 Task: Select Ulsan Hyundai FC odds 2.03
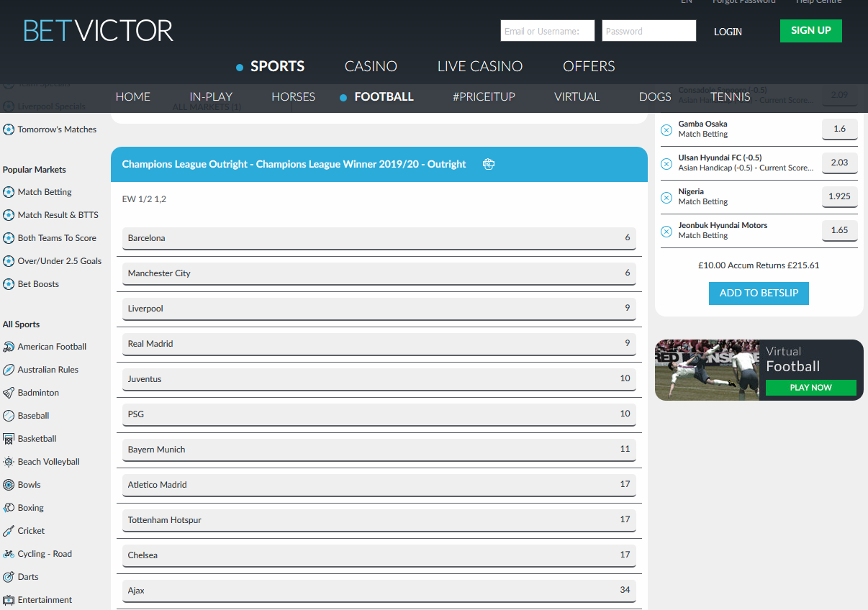tap(839, 163)
